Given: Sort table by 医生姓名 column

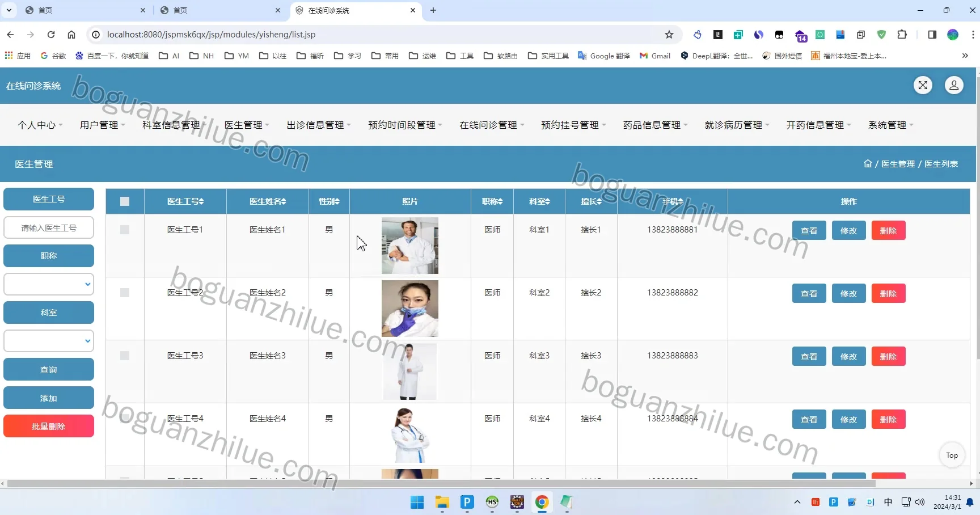Looking at the screenshot, I should point(268,201).
